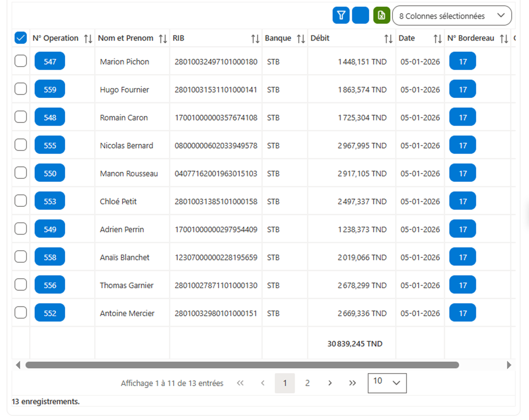Export table with green Excel icon
Image resolution: width=529 pixels, height=420 pixels.
pos(382,16)
